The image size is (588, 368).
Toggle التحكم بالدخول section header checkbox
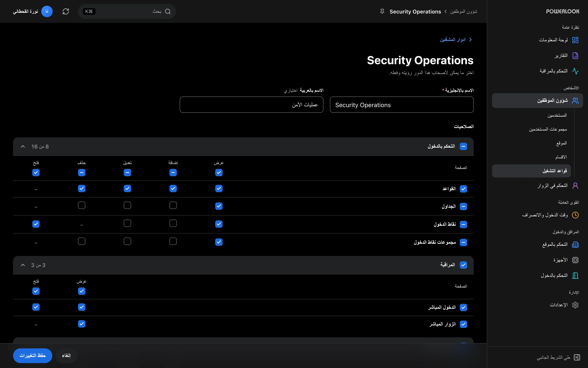click(463, 147)
